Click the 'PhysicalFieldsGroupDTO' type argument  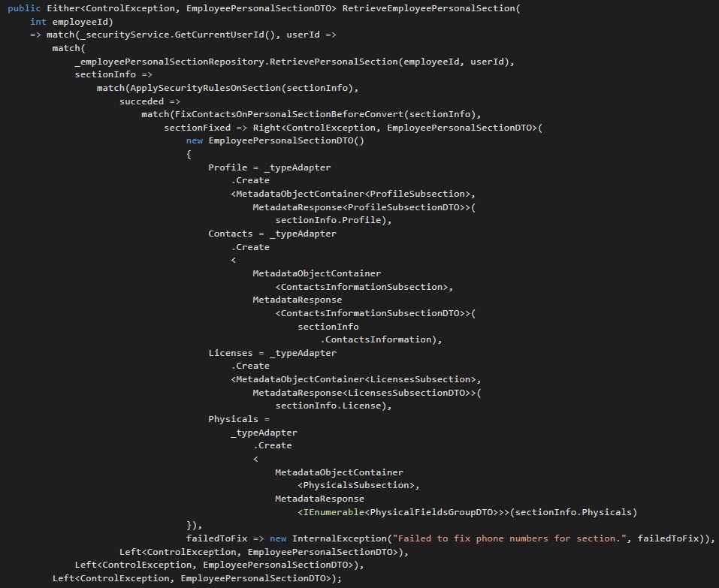point(431,512)
